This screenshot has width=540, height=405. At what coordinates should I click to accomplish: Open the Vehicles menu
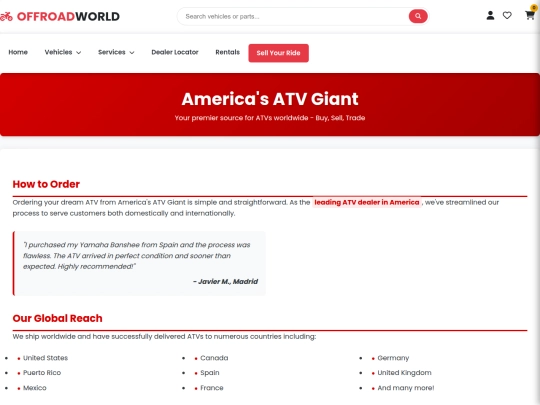[x=58, y=52]
